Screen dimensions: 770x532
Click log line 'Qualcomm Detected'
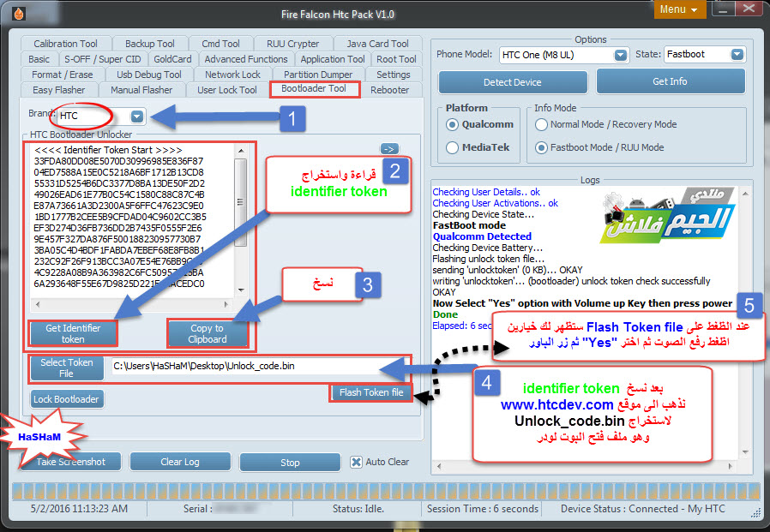click(x=482, y=236)
